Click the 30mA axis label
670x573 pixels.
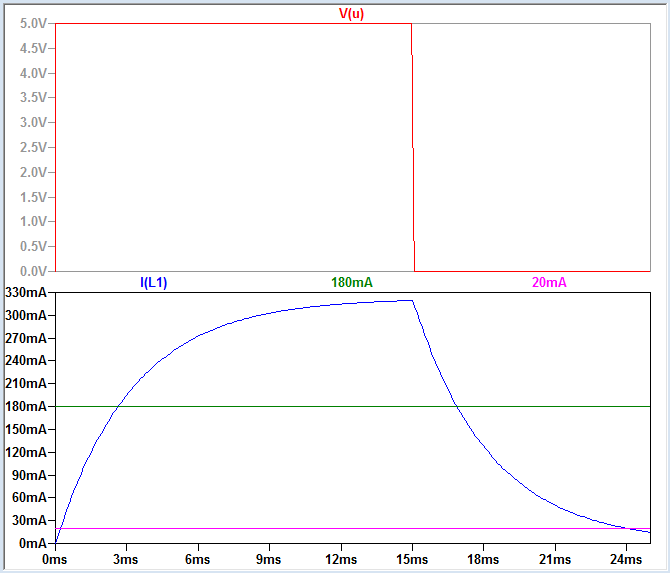coord(29,520)
